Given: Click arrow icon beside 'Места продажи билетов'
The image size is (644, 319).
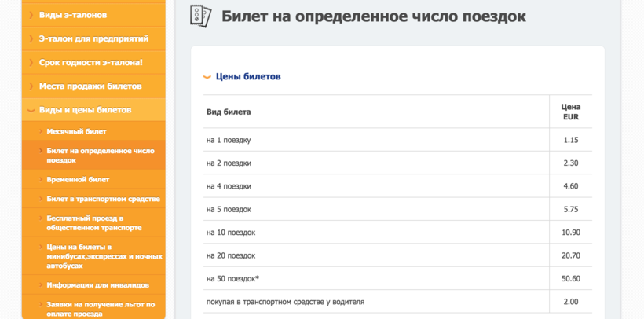Looking at the screenshot, I should pyautogui.click(x=31, y=86).
